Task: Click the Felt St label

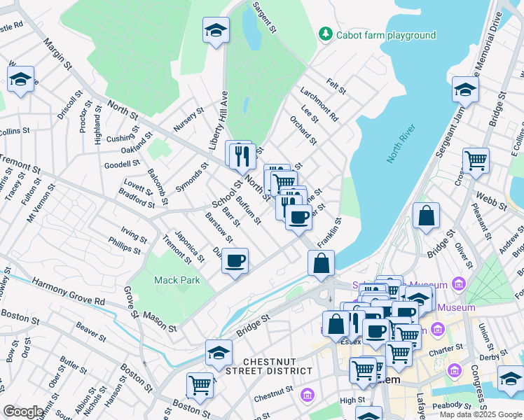Action: point(336,86)
